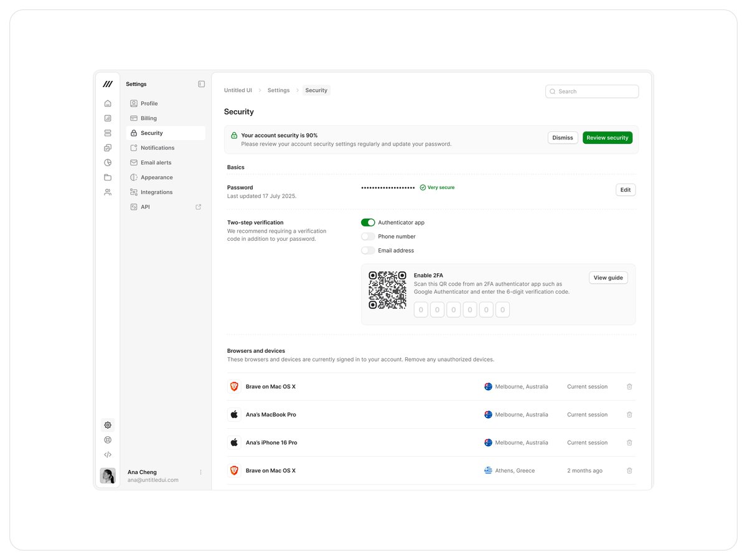747x560 pixels.
Task: Turn off the Authenticator app toggle
Action: [368, 223]
